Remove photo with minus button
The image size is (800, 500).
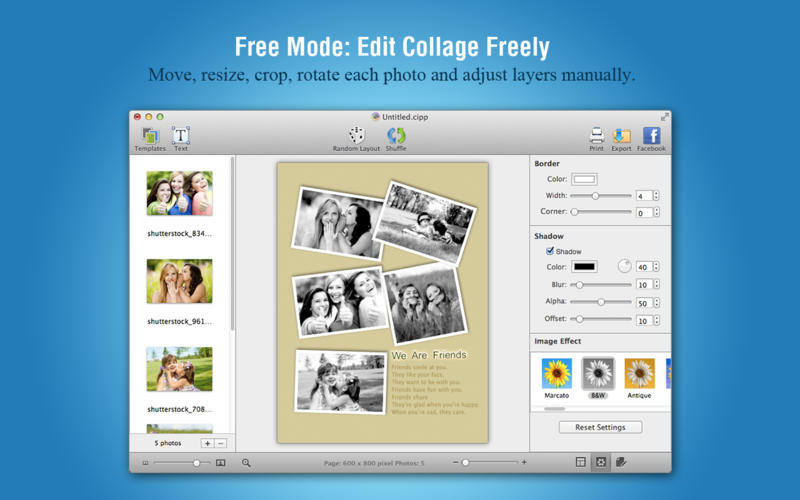coord(221,443)
